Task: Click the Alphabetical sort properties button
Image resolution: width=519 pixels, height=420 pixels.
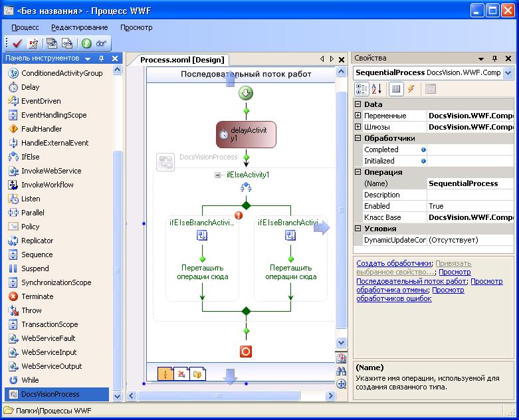Action: coord(377,89)
